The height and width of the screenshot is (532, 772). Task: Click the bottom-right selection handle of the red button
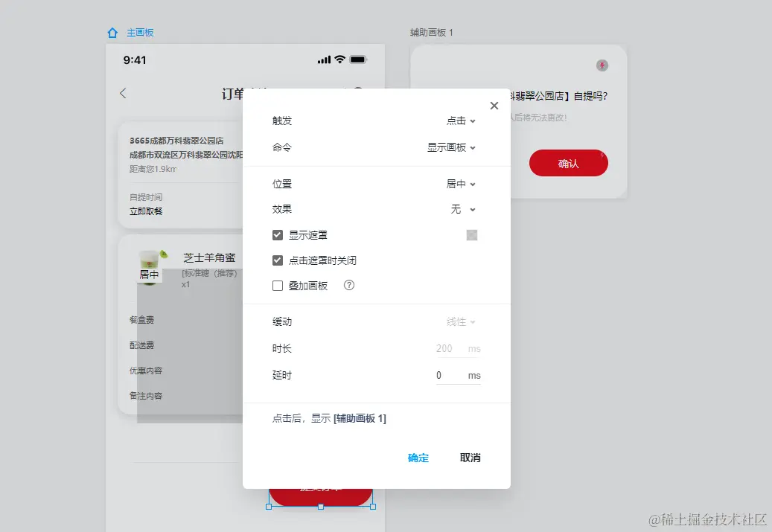pyautogui.click(x=373, y=507)
